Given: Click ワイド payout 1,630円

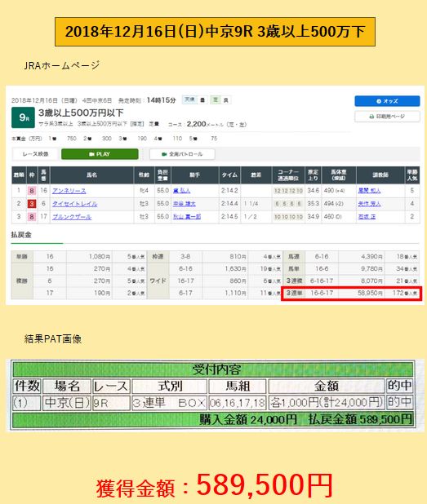Looking at the screenshot, I should coord(235,268).
